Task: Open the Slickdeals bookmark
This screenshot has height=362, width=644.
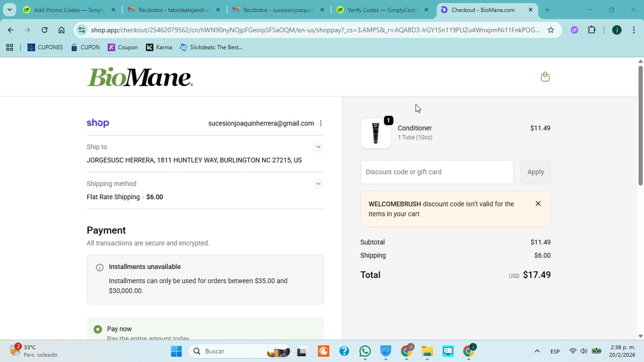Action: point(211,48)
